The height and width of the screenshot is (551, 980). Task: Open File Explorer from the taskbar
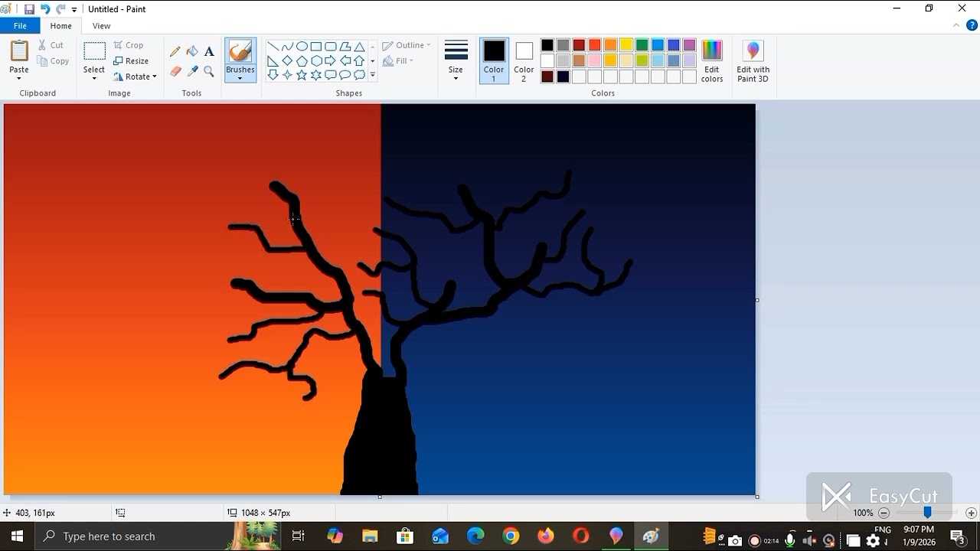(x=370, y=536)
